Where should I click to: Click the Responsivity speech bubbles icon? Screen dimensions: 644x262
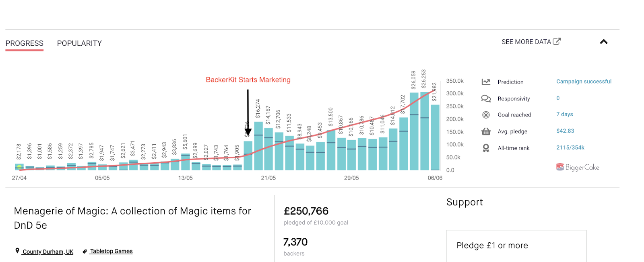pos(486,98)
